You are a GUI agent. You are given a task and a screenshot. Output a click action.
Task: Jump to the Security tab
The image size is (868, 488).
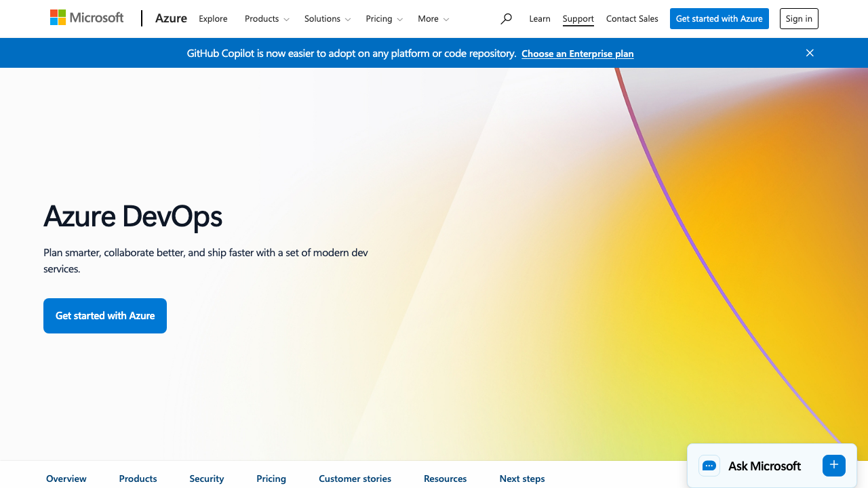pyautogui.click(x=207, y=479)
